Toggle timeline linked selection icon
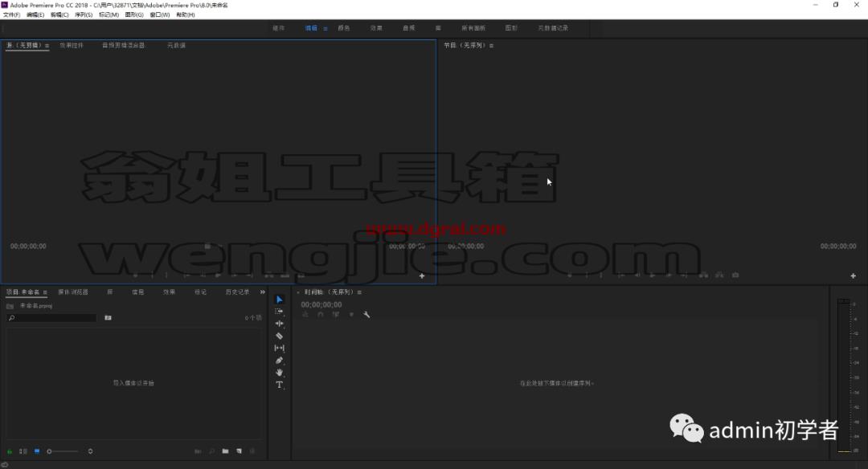 pyautogui.click(x=335, y=314)
